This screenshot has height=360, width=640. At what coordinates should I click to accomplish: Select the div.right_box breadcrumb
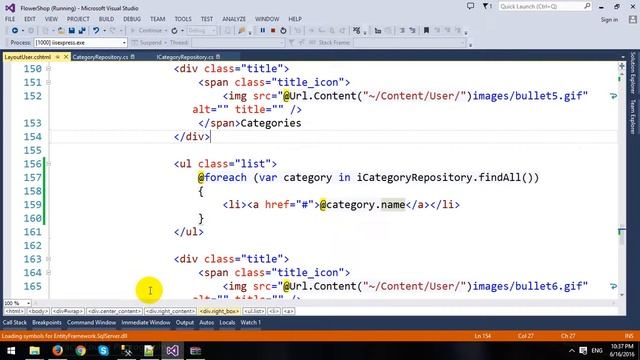coord(219,311)
